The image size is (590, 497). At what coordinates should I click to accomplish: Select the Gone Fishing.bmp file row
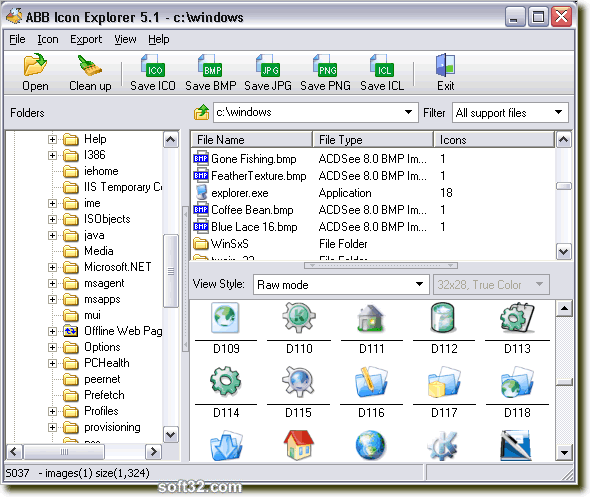coord(373,159)
